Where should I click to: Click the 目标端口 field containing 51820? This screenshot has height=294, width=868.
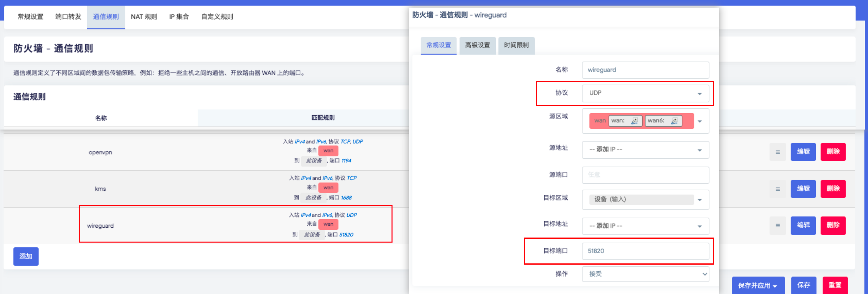(645, 251)
